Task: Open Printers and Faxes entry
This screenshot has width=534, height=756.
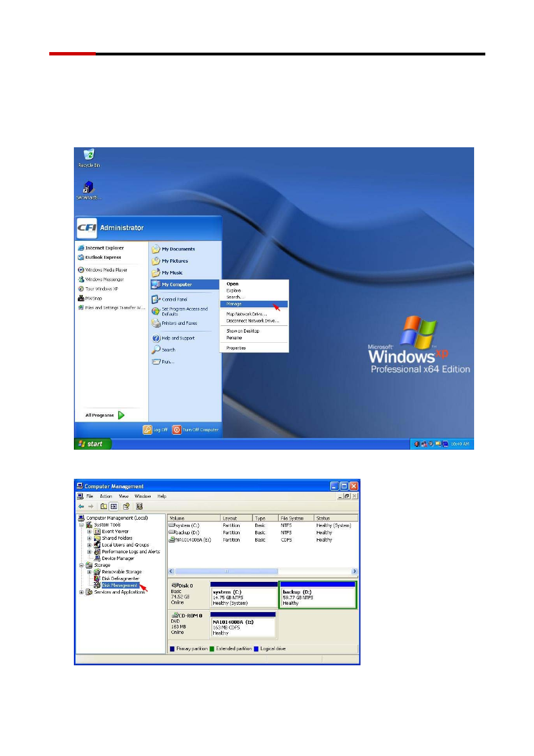Action: (x=175, y=323)
